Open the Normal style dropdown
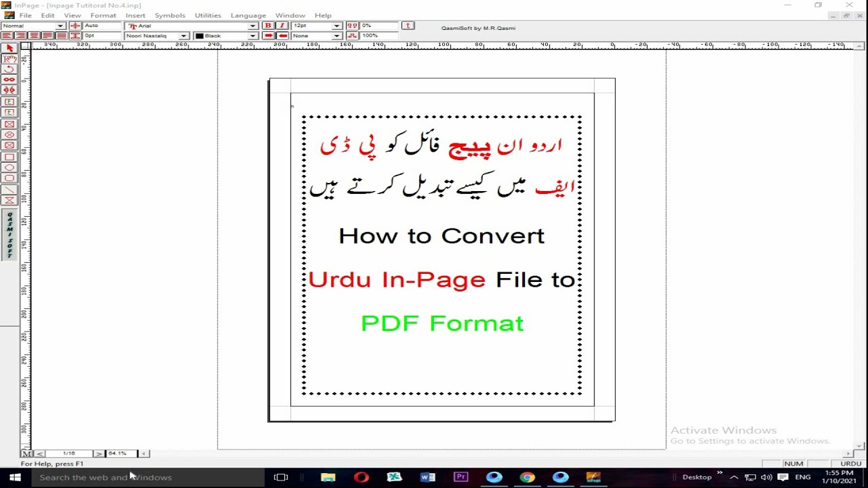The height and width of the screenshot is (488, 868). [x=60, y=26]
